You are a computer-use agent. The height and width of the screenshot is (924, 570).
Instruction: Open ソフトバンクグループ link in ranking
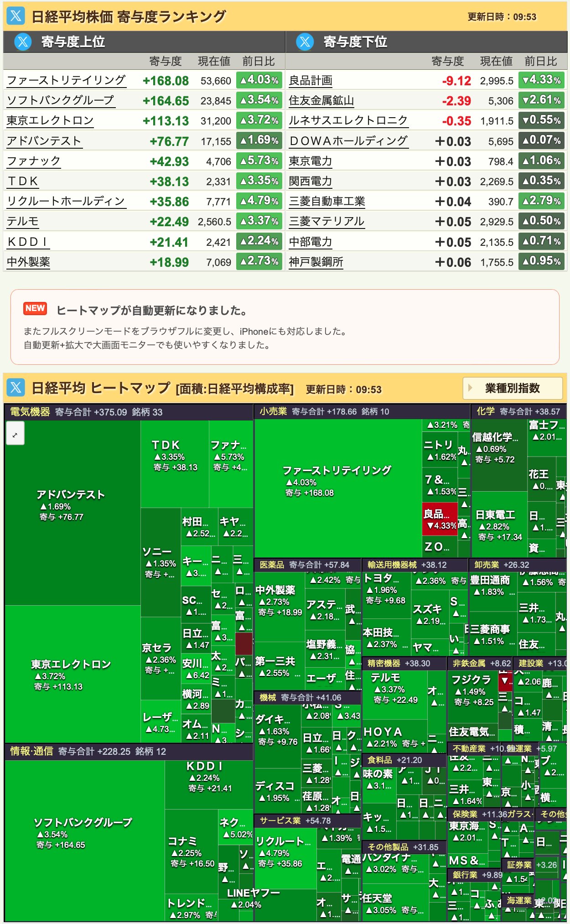(x=61, y=101)
